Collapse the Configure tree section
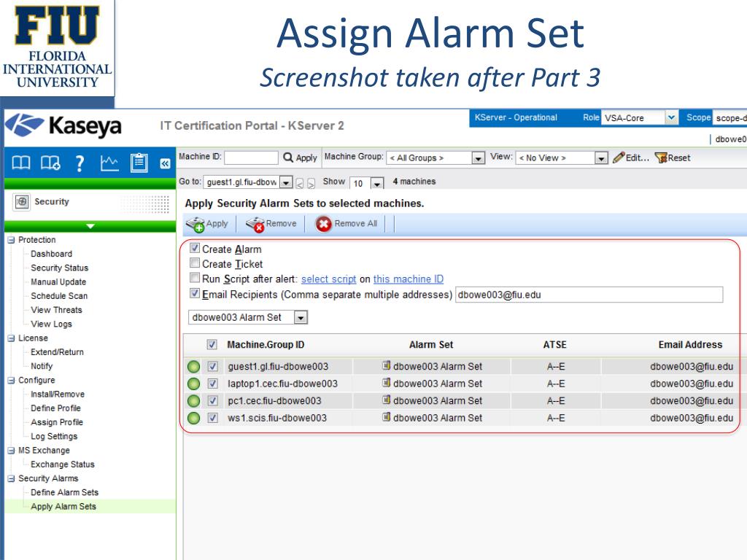Viewport: 747px width, 560px height. coord(11,381)
